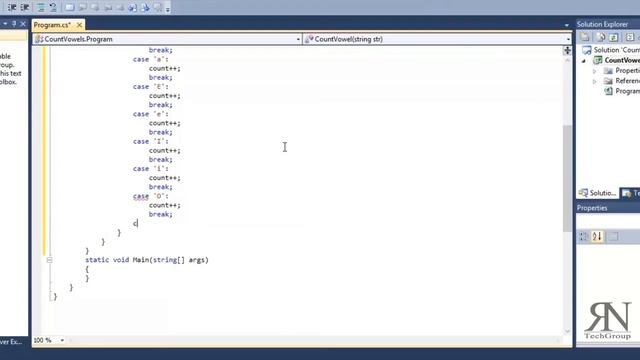
Task: Click the code line 'static void Main(string[] args)'
Action: pyautogui.click(x=147, y=260)
